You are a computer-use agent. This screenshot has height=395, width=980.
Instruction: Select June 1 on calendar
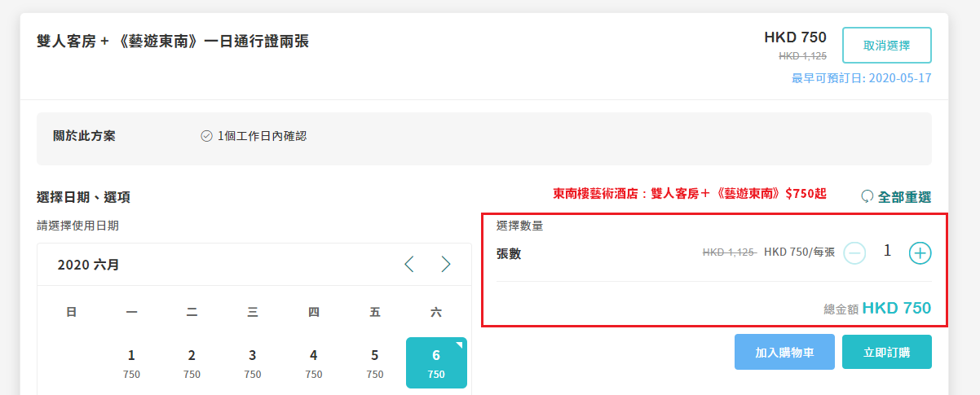pyautogui.click(x=131, y=362)
